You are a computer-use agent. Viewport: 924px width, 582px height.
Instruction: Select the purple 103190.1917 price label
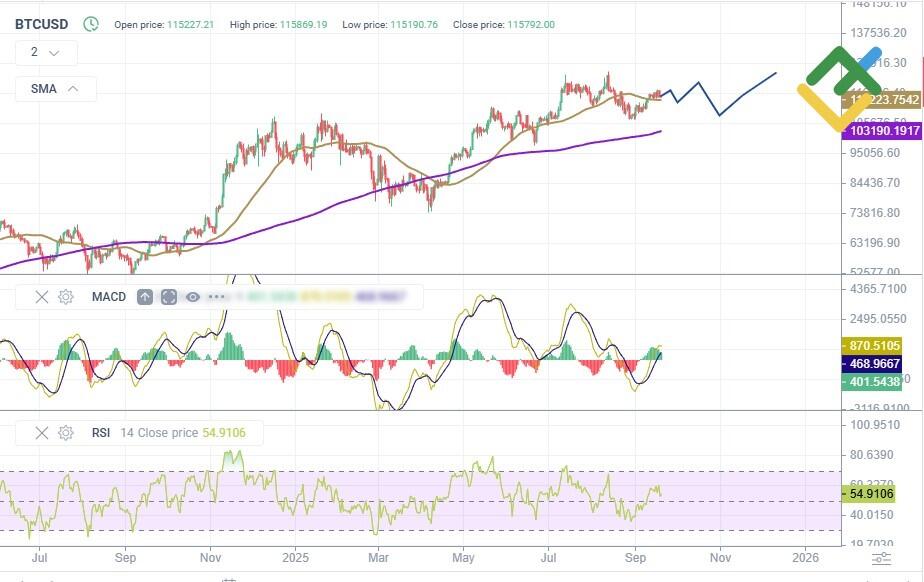(883, 130)
